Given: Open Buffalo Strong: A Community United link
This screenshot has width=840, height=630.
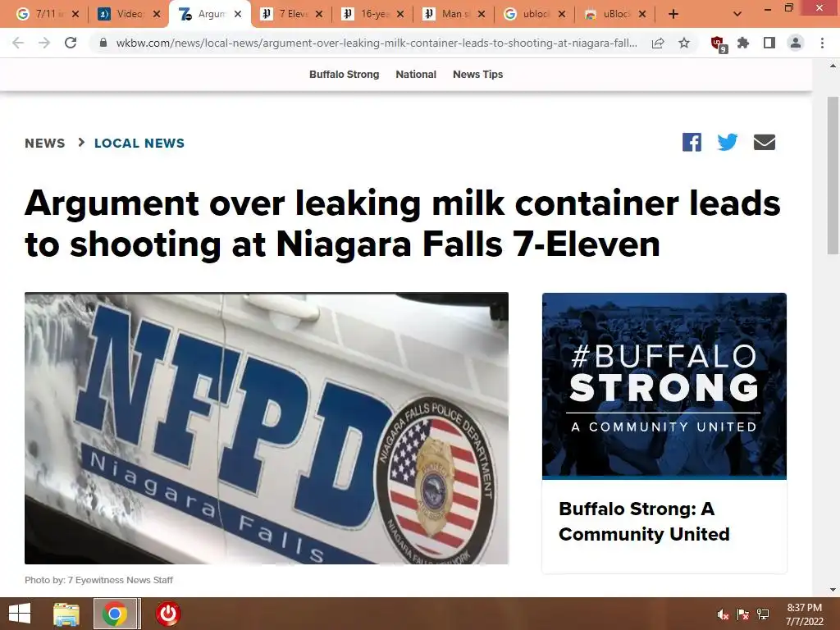Looking at the screenshot, I should point(644,521).
